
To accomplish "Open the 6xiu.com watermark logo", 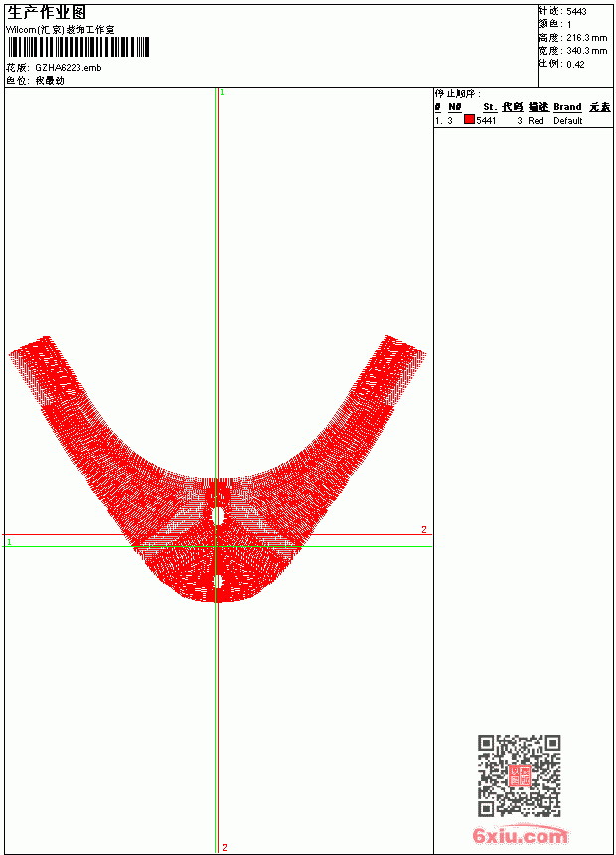I will tap(521, 835).
